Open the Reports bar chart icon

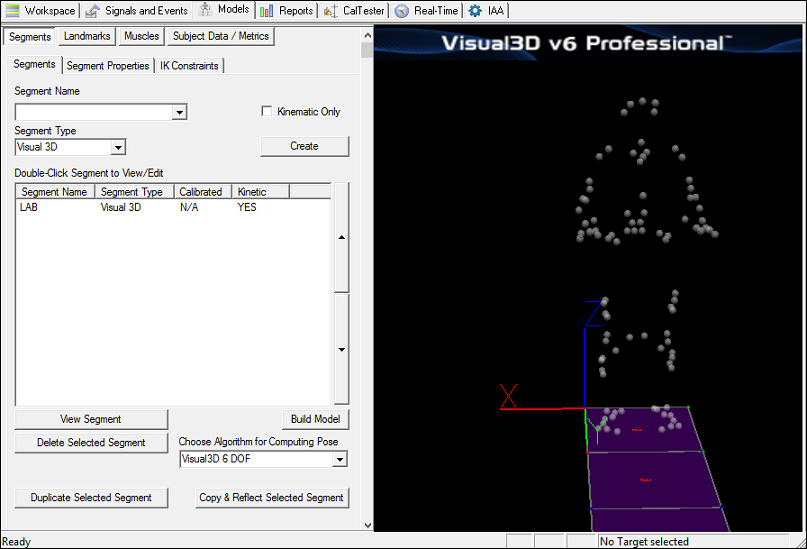266,10
